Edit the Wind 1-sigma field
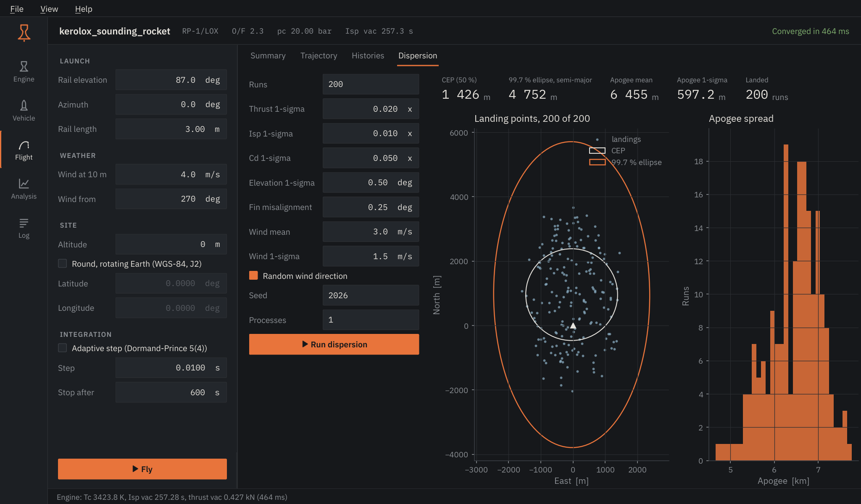861x504 pixels. click(x=371, y=256)
